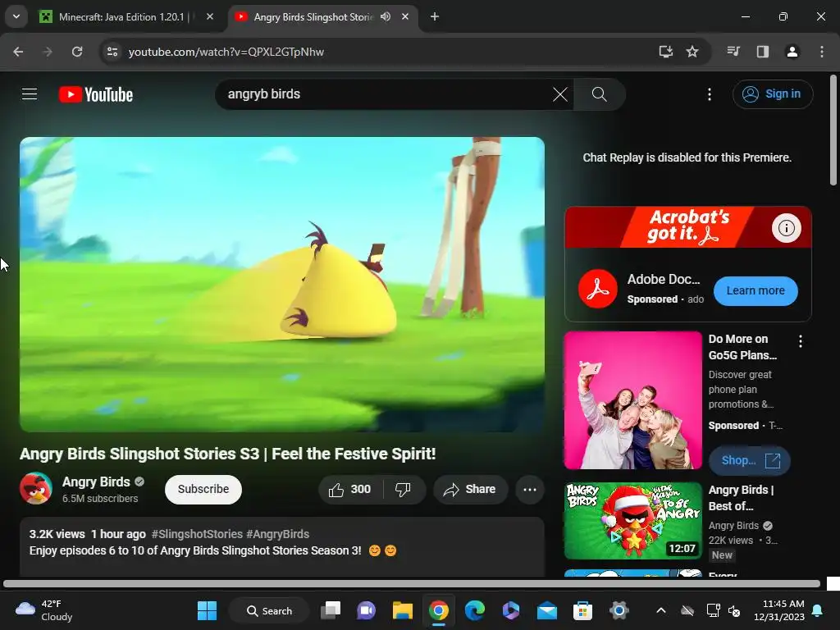Viewport: 840px width, 630px height.
Task: Clear the search box text
Action: point(559,94)
